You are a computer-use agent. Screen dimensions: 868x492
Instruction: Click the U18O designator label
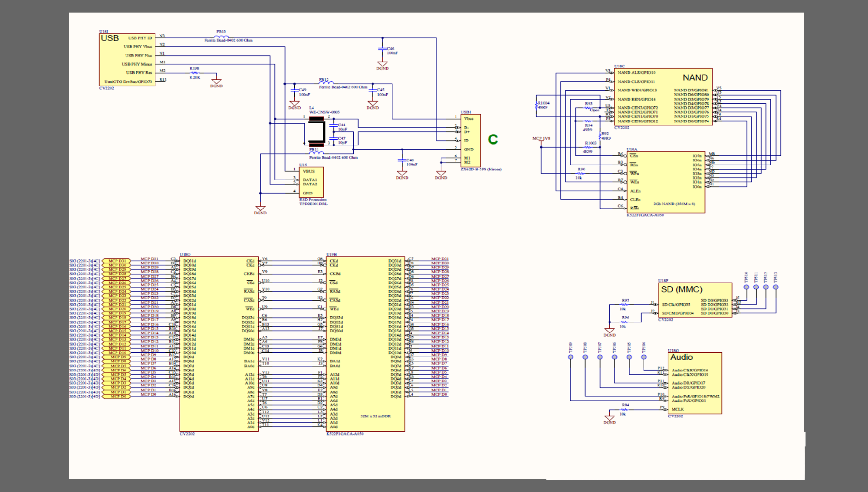coord(185,255)
